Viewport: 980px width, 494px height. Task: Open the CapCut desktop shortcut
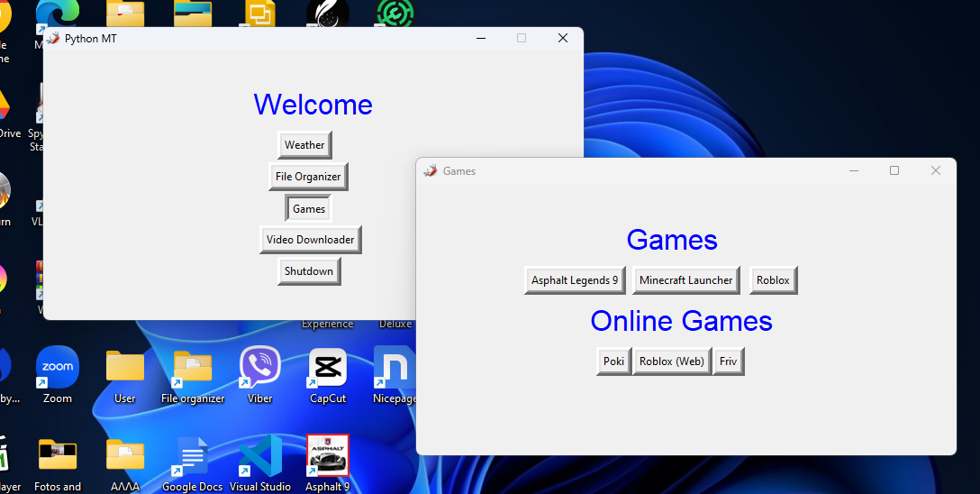[x=328, y=375]
